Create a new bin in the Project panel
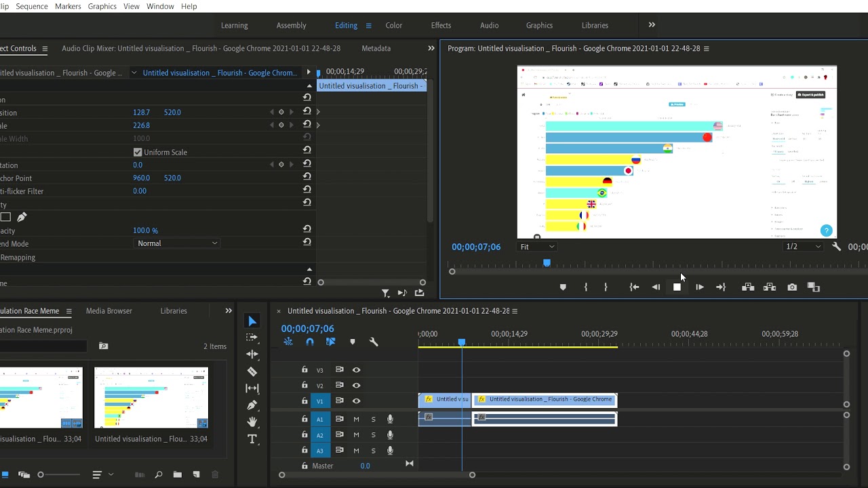 (177, 474)
